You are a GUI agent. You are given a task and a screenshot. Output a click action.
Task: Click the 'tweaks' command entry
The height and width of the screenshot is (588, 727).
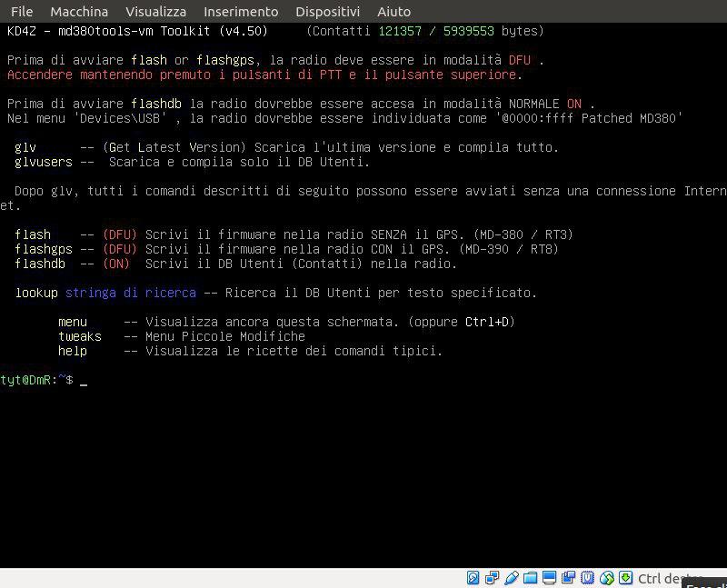(x=80, y=336)
